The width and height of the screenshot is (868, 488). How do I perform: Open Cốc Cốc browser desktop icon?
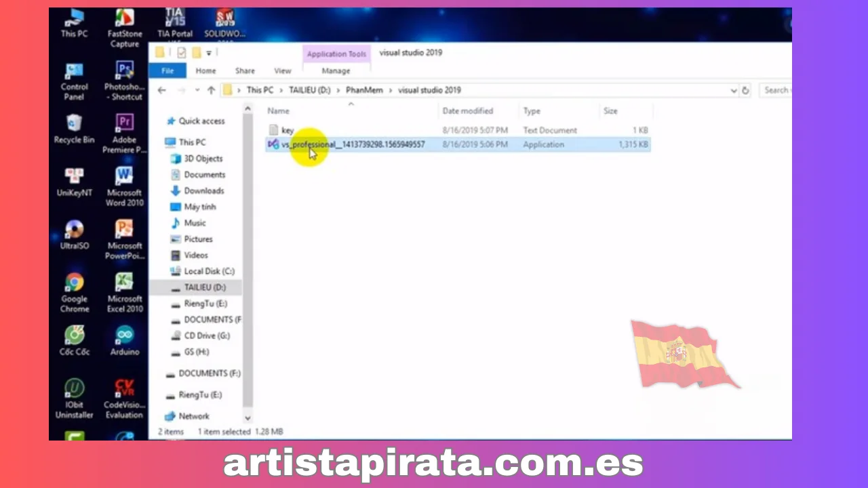coord(74,341)
